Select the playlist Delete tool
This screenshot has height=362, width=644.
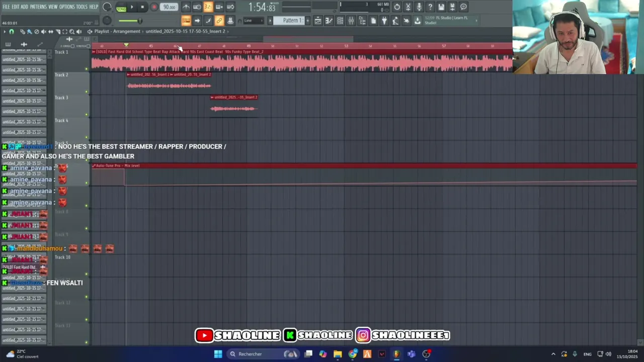pyautogui.click(x=36, y=32)
